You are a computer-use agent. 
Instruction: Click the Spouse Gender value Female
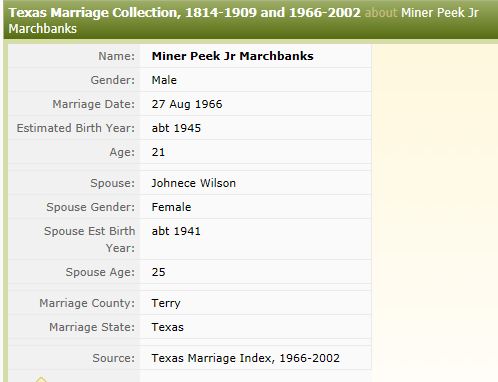(x=171, y=207)
